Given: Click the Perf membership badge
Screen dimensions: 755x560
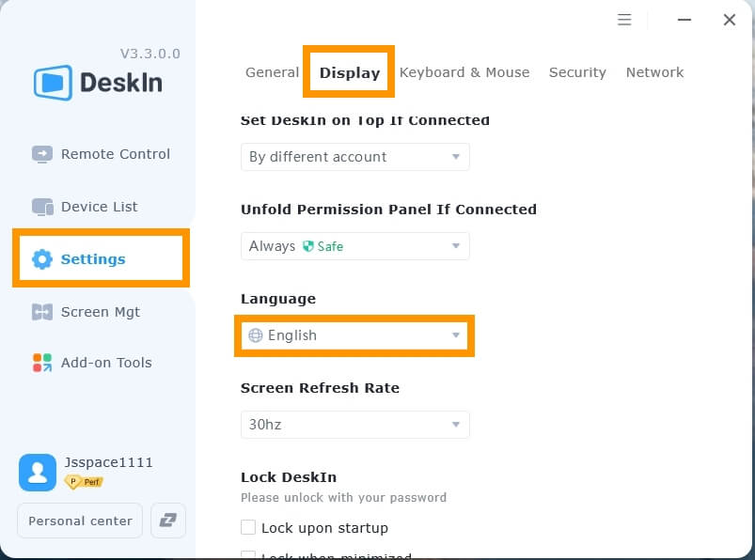Looking at the screenshot, I should click(x=84, y=482).
